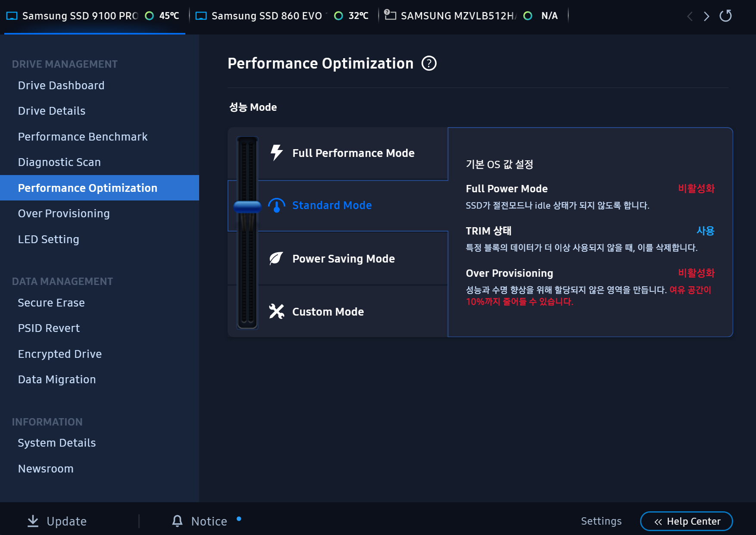Open Diagnostic Scan
756x535 pixels.
pyautogui.click(x=100, y=162)
